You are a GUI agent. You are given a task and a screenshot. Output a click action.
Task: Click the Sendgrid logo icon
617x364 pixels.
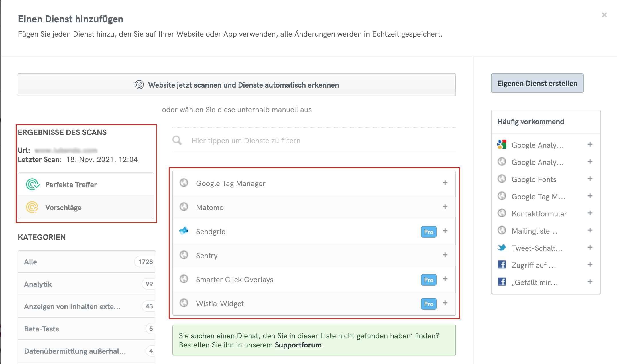184,231
